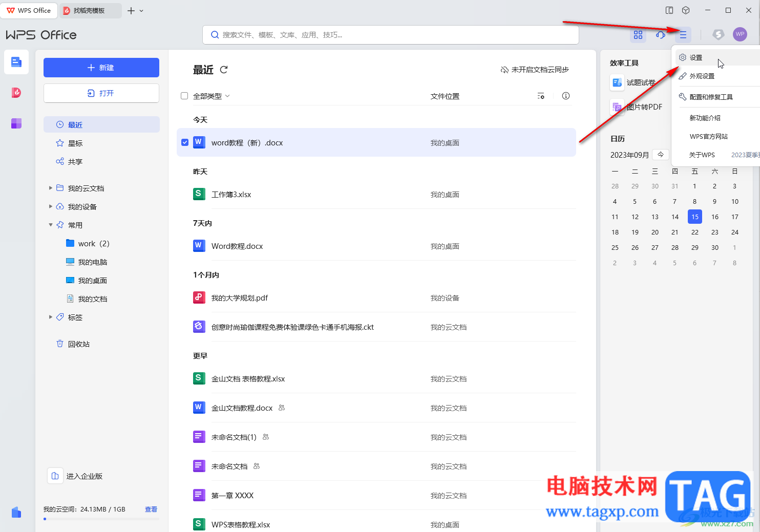
Task: Open the word教程（新）.docx file icon
Action: click(199, 142)
